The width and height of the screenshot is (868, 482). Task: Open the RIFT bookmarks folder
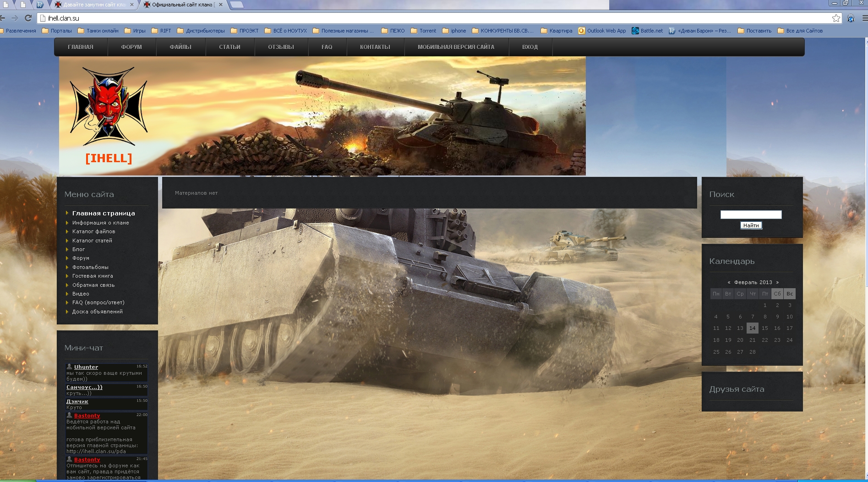161,31
